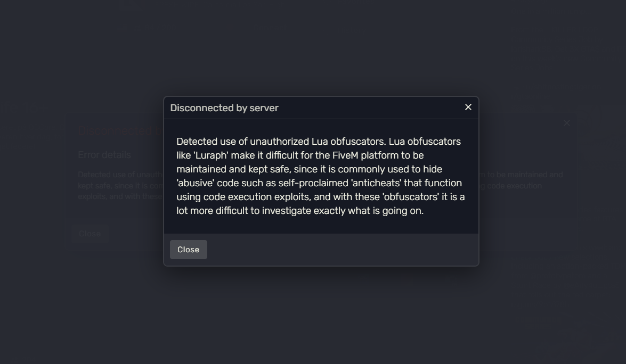Click the dimmed icon left of the server name
This screenshot has height=364, width=626.
pyautogui.click(x=122, y=28)
